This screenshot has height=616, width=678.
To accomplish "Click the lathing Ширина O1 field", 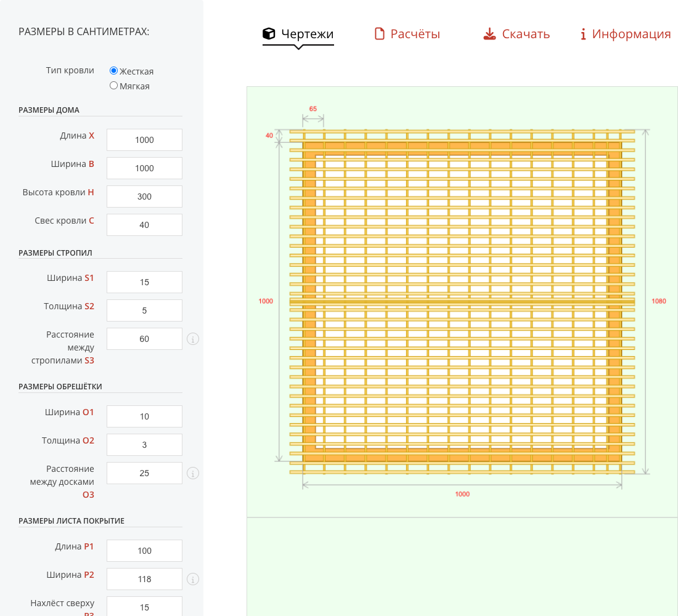I will tap(144, 416).
